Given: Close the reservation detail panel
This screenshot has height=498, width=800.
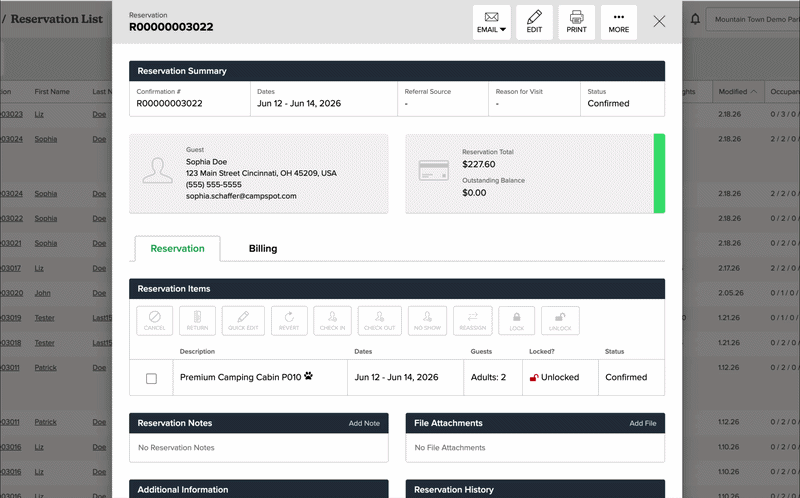Looking at the screenshot, I should click(x=659, y=21).
